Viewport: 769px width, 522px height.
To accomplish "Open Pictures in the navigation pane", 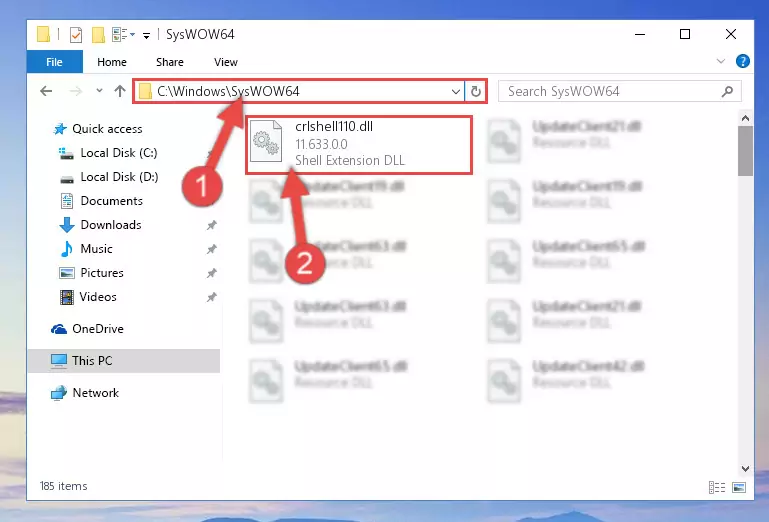I will point(102,273).
